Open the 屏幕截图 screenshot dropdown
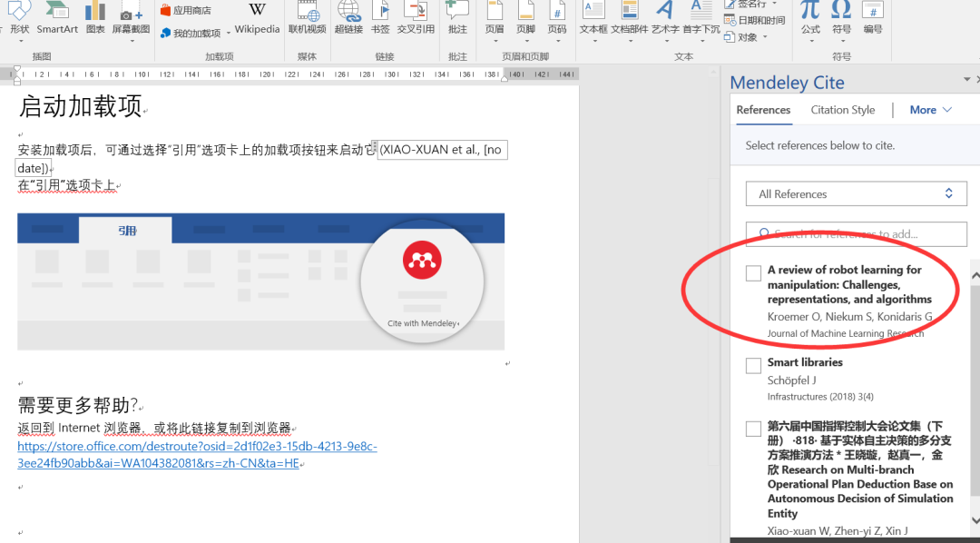This screenshot has width=980, height=543. (132, 41)
